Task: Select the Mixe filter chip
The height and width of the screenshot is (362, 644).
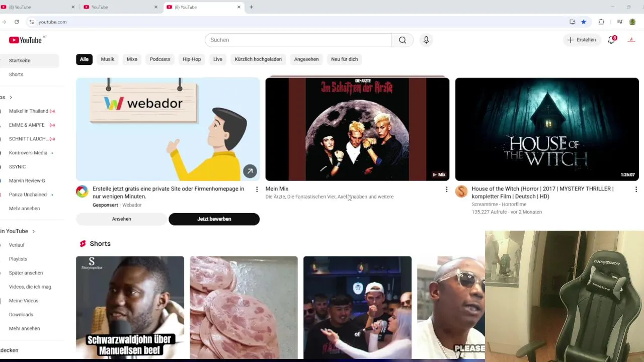Action: click(x=132, y=59)
